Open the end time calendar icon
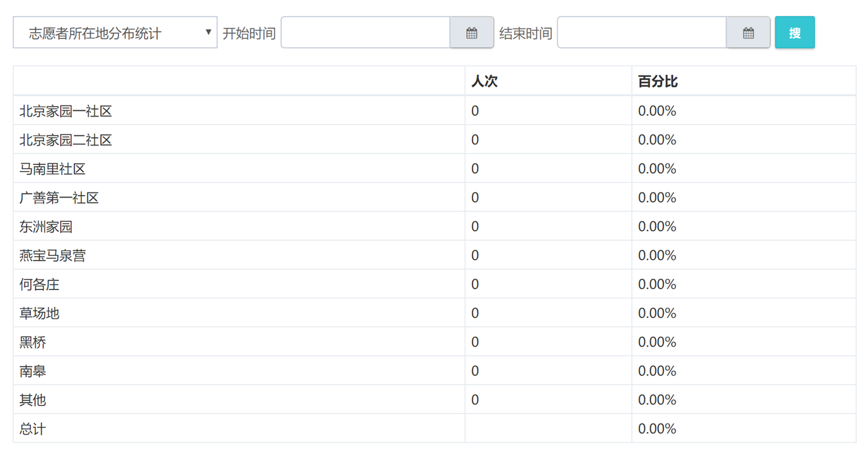868x460 pixels. [748, 33]
